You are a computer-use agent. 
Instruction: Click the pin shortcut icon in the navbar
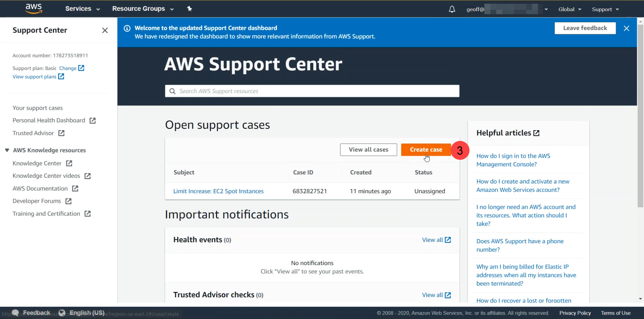[x=189, y=9]
